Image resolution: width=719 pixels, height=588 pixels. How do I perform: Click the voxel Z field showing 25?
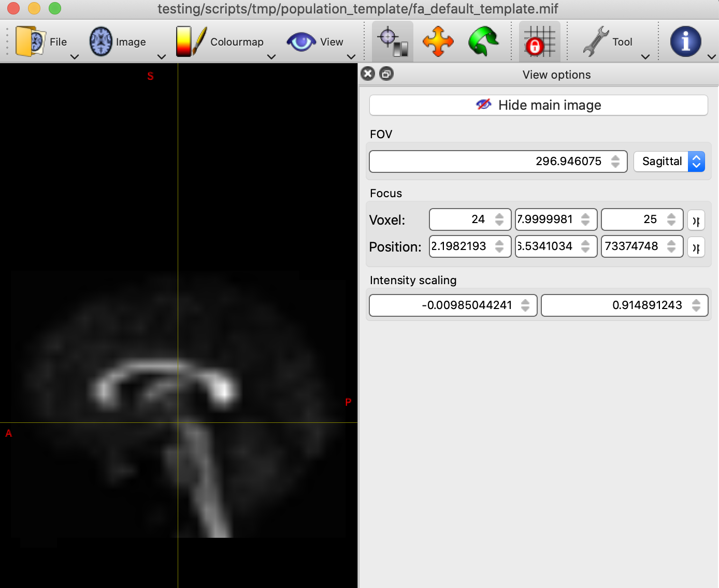click(642, 219)
